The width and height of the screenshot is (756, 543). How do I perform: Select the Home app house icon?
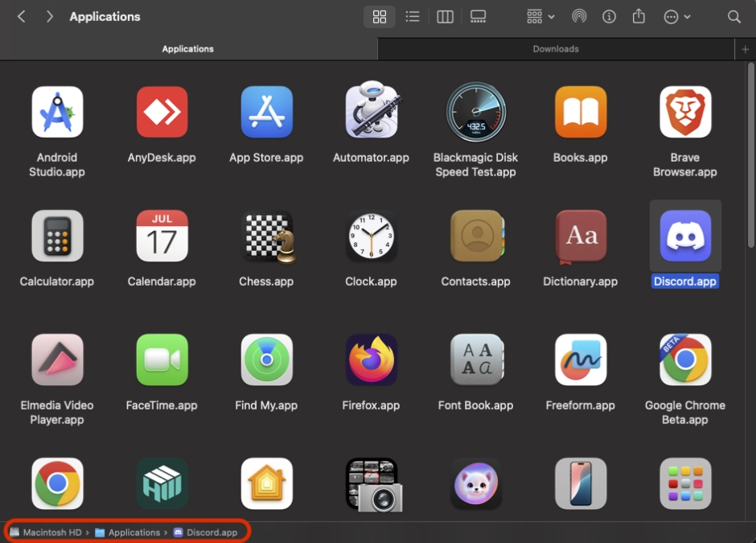click(267, 483)
